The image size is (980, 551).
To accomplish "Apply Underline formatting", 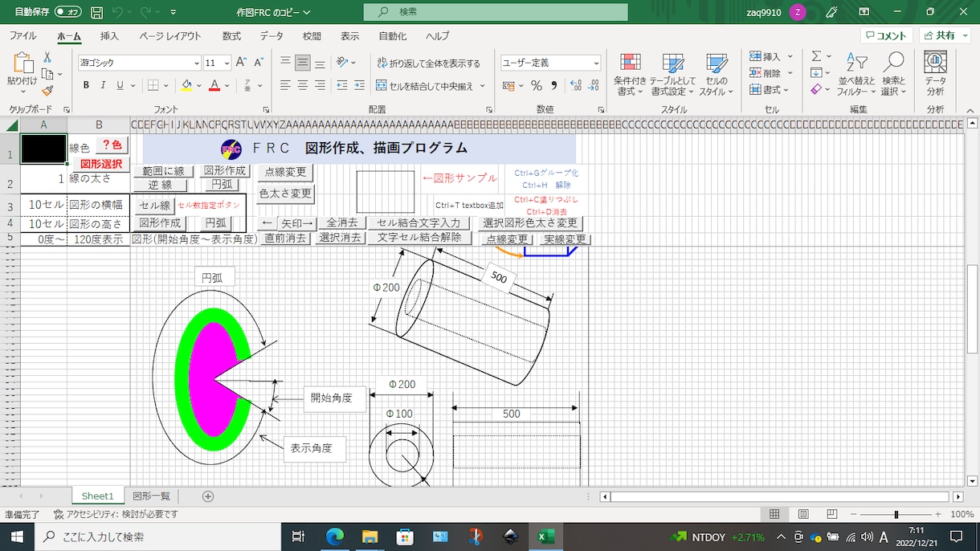I will pyautogui.click(x=120, y=85).
